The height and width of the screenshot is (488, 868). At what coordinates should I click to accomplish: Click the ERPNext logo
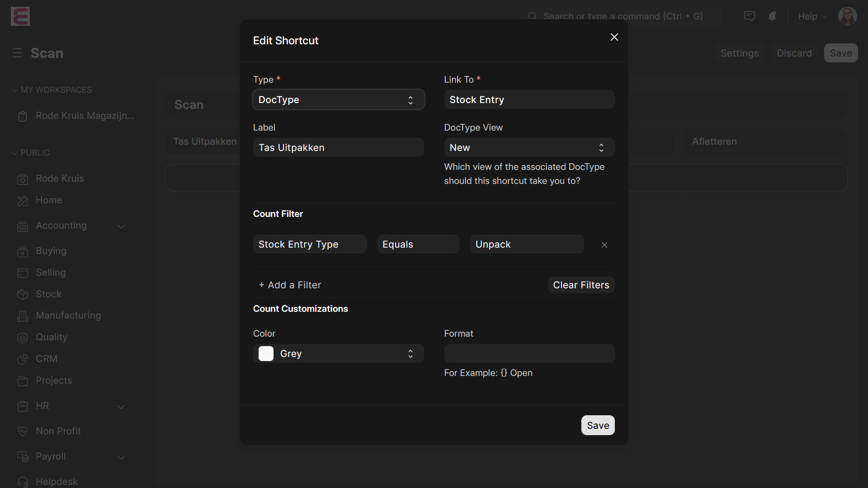coord(20,16)
